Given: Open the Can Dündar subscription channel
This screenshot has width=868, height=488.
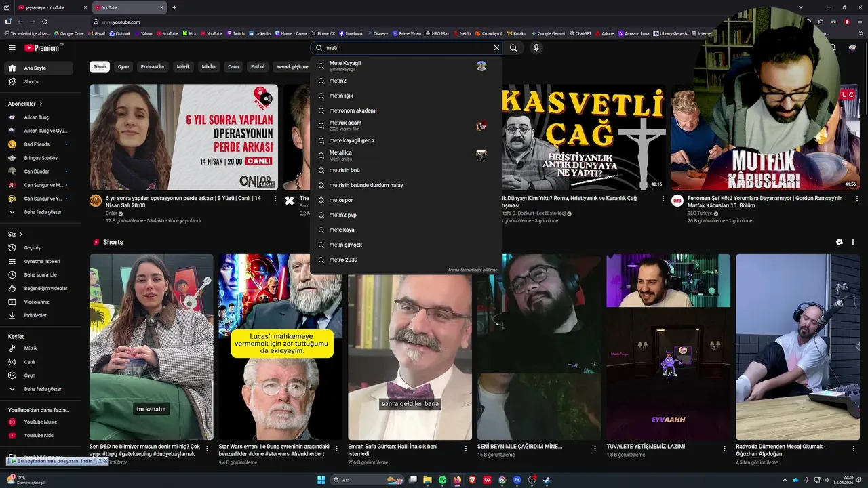Looking at the screenshot, I should pos(40,171).
